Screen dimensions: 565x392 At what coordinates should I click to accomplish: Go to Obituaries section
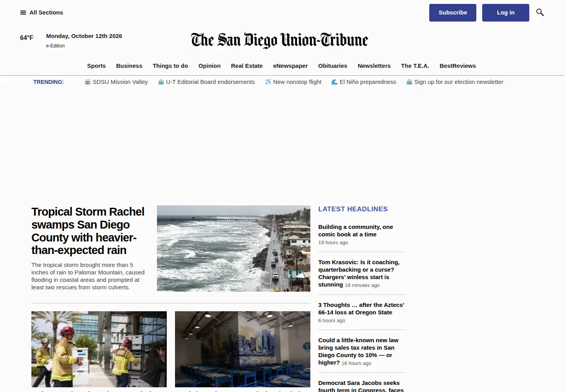tap(333, 66)
